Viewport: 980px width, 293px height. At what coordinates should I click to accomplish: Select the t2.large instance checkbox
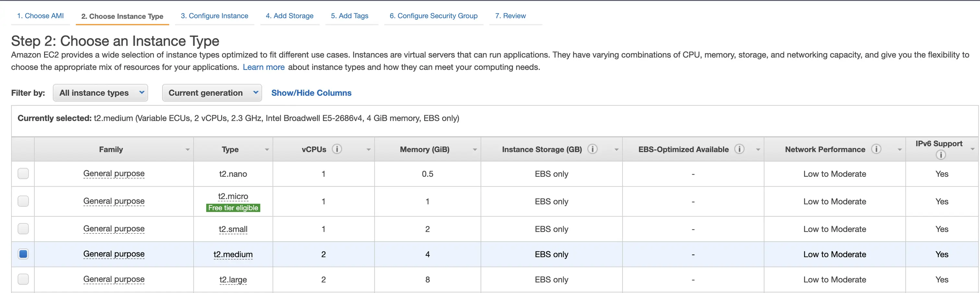pyautogui.click(x=23, y=279)
